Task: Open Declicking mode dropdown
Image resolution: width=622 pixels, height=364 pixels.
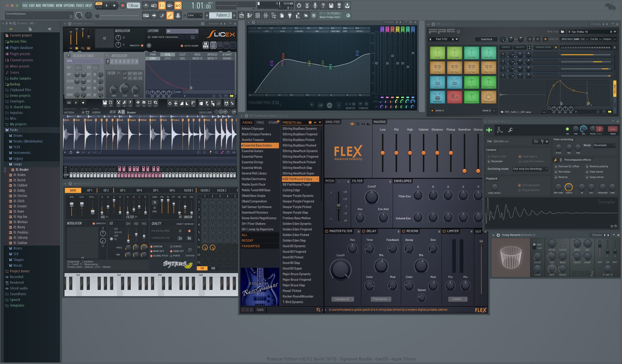Action: (530, 169)
